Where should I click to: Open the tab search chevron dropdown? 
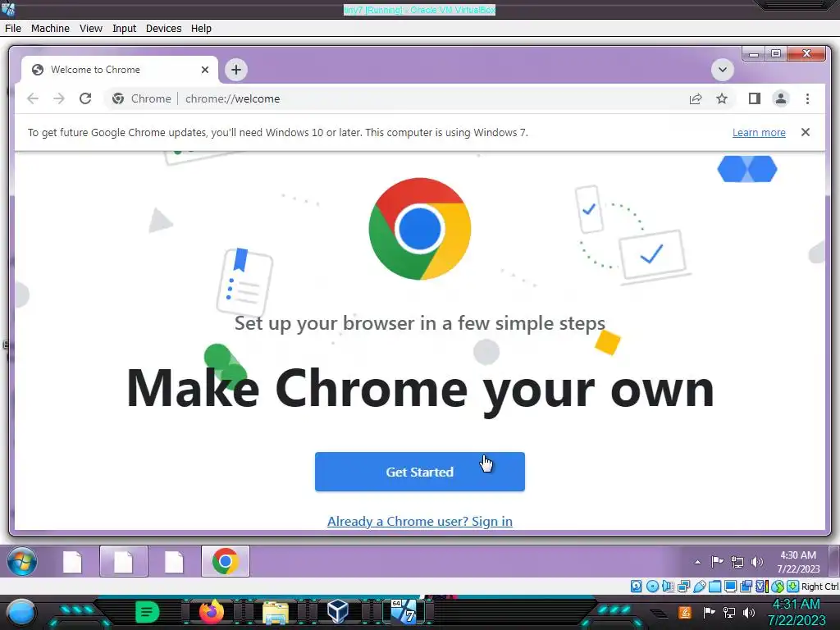722,70
